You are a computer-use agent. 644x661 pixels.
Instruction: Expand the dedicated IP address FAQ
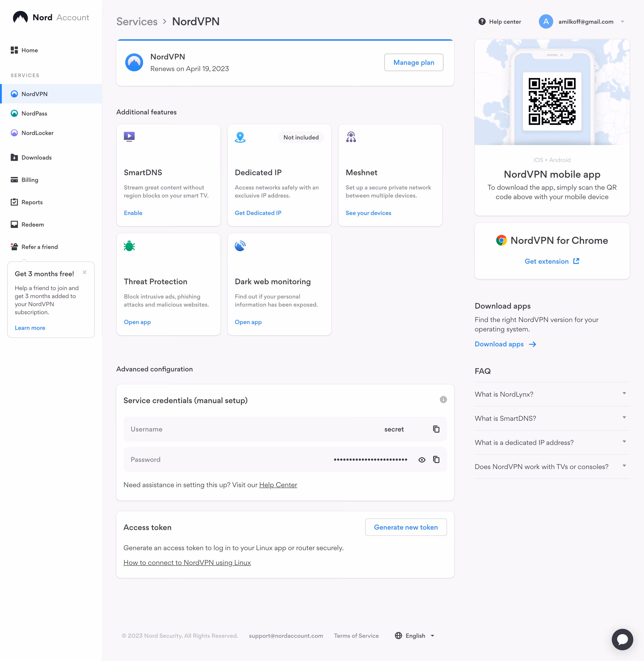click(x=552, y=442)
